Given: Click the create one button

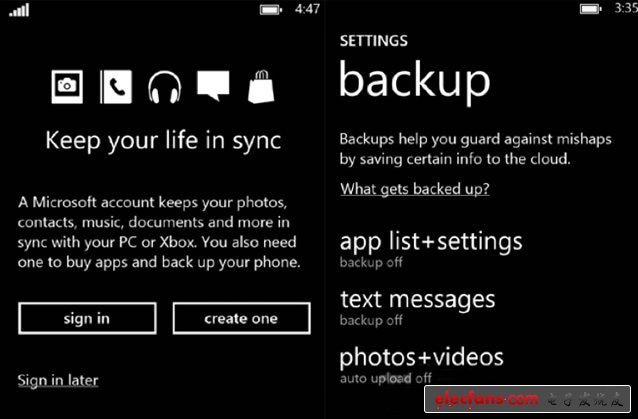Looking at the screenshot, I should [241, 318].
